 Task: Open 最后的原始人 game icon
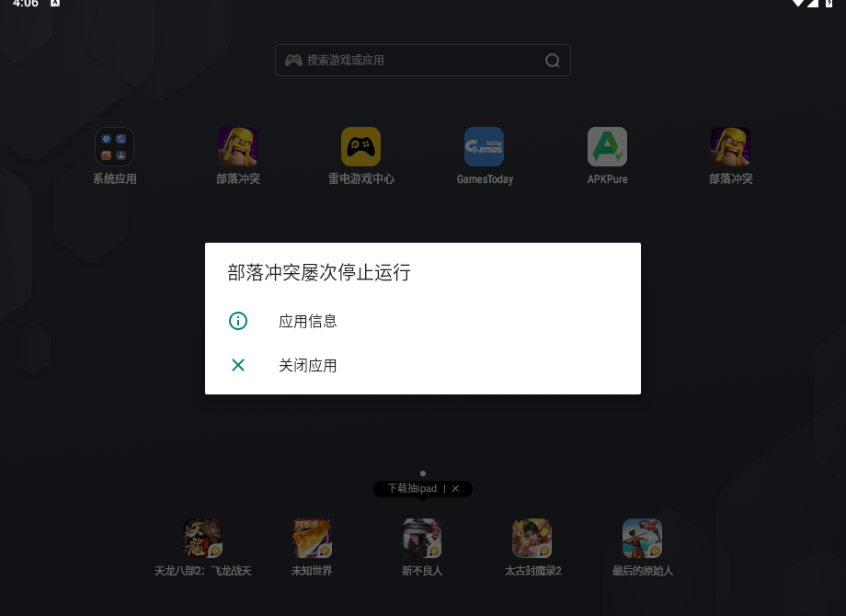[642, 539]
